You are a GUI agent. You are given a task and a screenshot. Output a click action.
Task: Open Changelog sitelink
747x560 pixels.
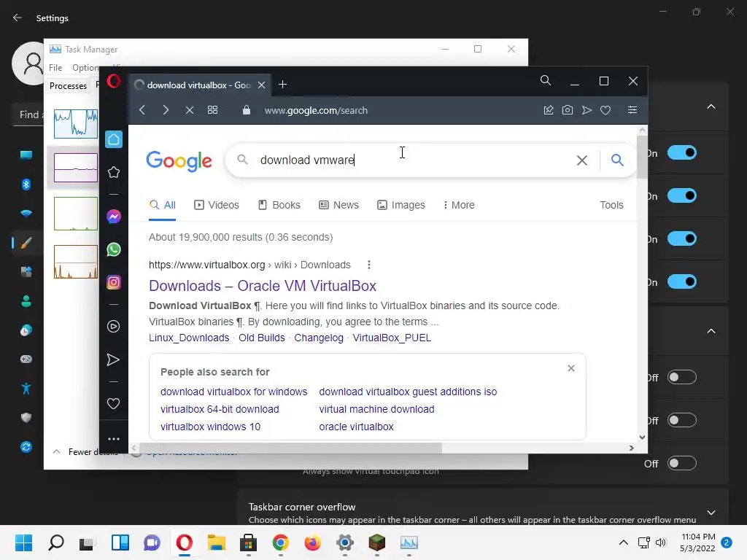coord(319,338)
